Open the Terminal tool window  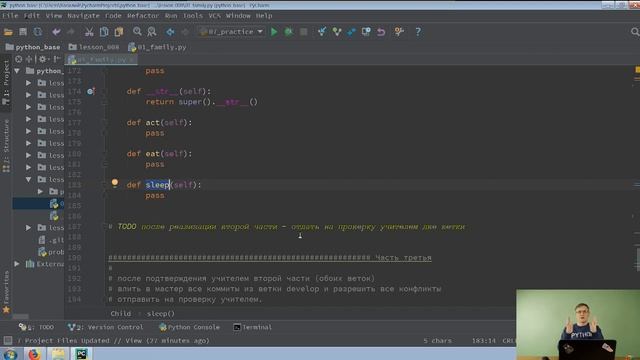pos(252,327)
